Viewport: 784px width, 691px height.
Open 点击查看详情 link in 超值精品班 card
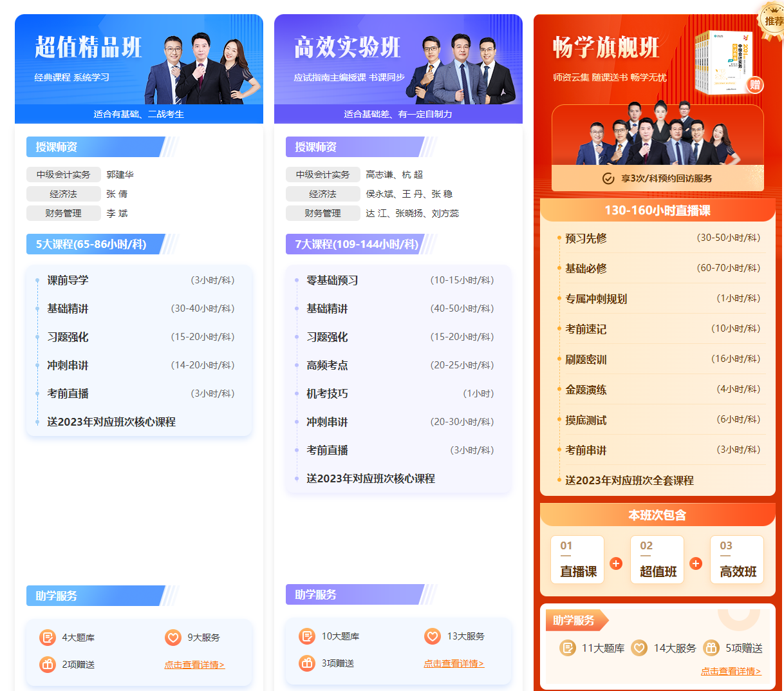click(194, 665)
